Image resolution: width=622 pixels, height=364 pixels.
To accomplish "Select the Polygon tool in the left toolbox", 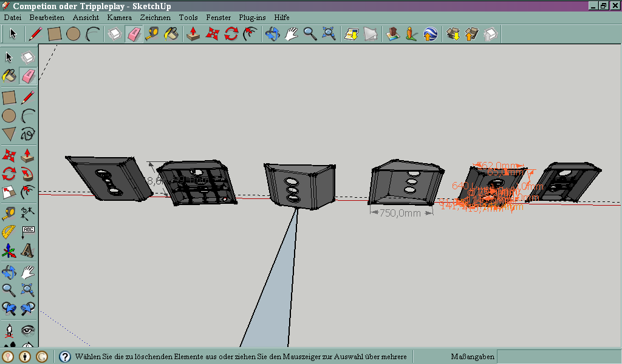I will [x=9, y=134].
